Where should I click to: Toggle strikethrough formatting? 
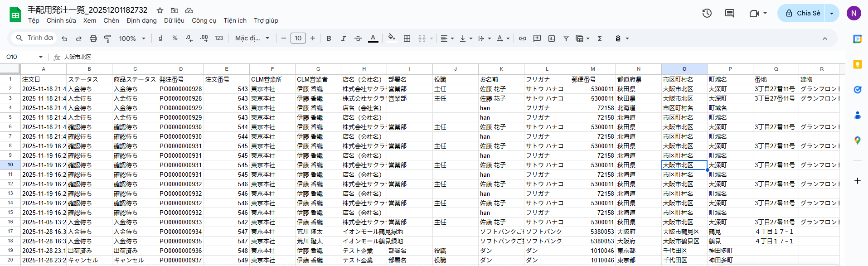click(x=358, y=39)
